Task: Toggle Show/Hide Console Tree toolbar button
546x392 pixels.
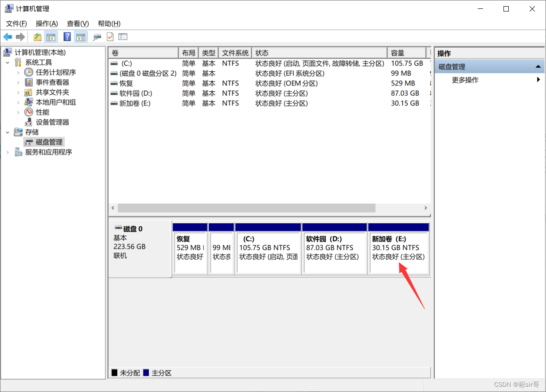Action: point(51,37)
